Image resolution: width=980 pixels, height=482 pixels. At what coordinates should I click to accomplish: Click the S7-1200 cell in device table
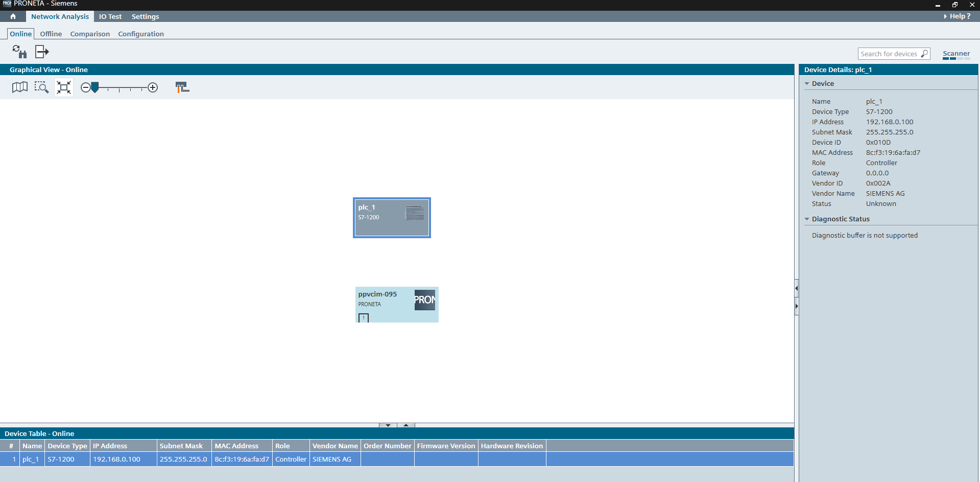pos(67,459)
